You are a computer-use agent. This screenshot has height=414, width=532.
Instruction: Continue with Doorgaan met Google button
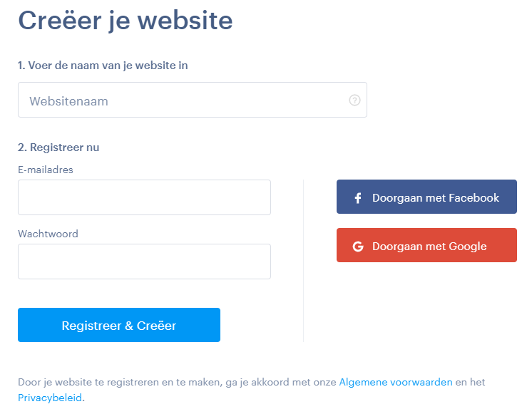click(x=426, y=245)
